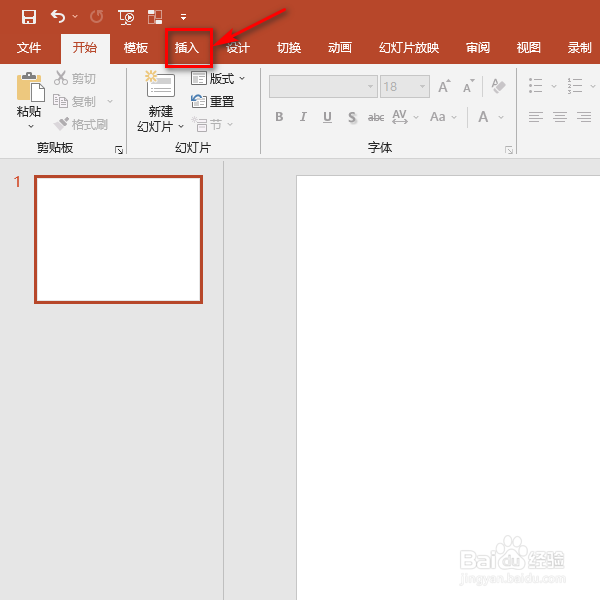Select the 格式刷 format painter

click(81, 124)
